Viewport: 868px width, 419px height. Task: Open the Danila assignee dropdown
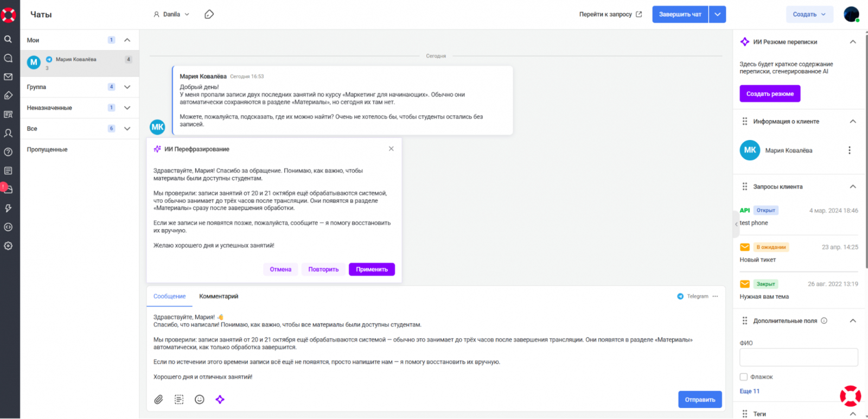171,15
